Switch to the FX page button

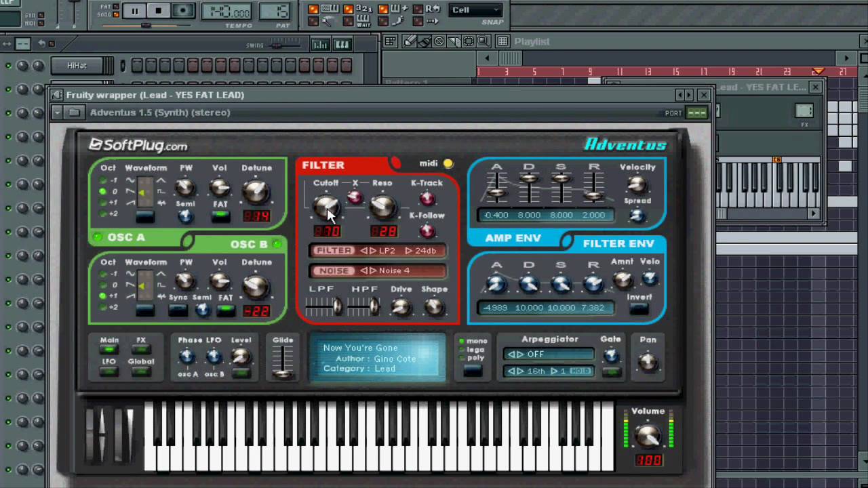(140, 350)
